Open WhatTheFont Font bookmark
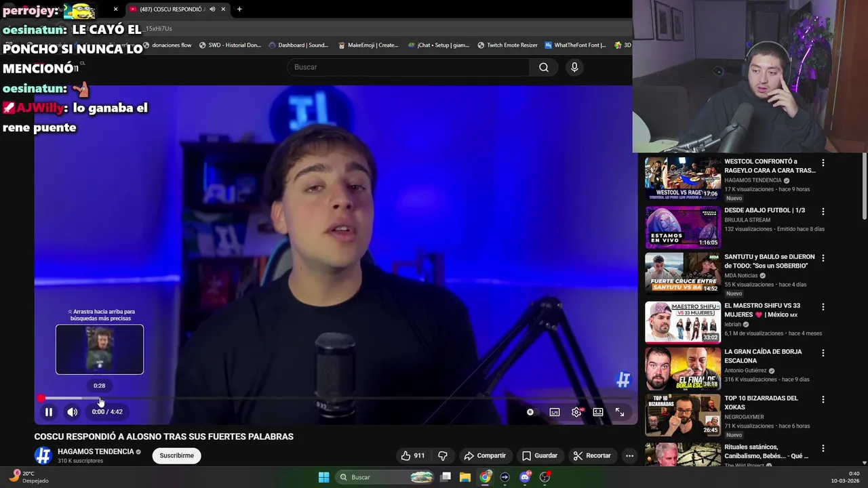 click(576, 45)
